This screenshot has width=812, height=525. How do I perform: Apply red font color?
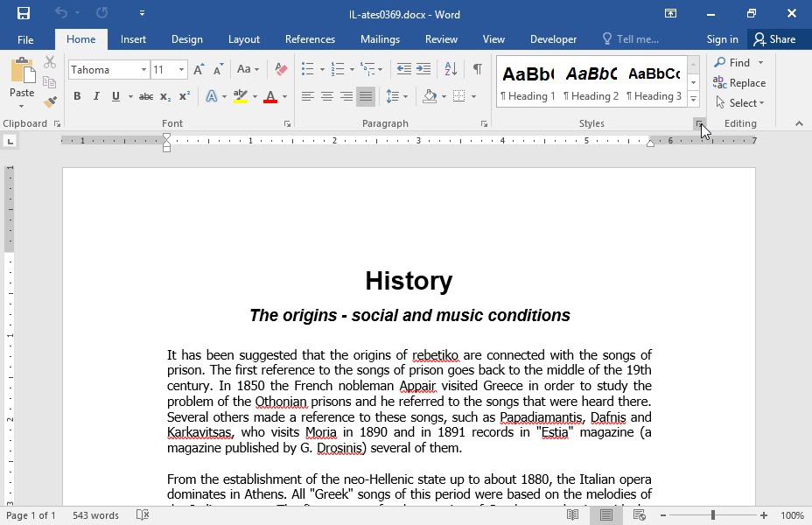coord(270,96)
